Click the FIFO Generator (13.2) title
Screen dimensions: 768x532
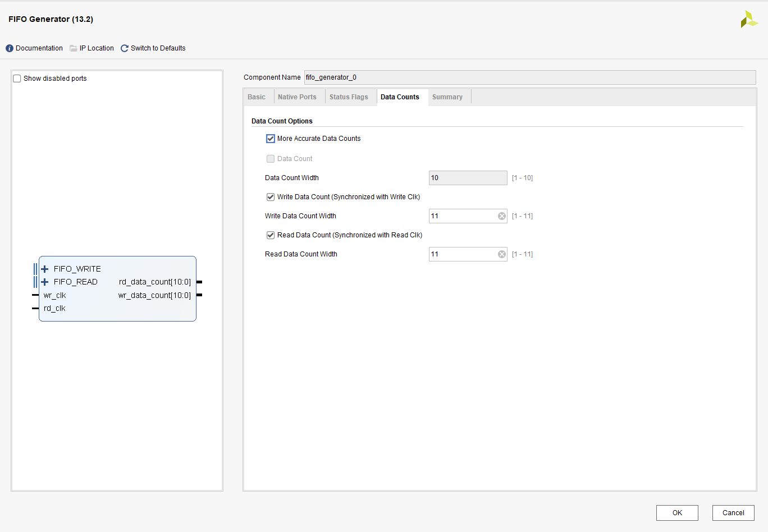coord(51,19)
